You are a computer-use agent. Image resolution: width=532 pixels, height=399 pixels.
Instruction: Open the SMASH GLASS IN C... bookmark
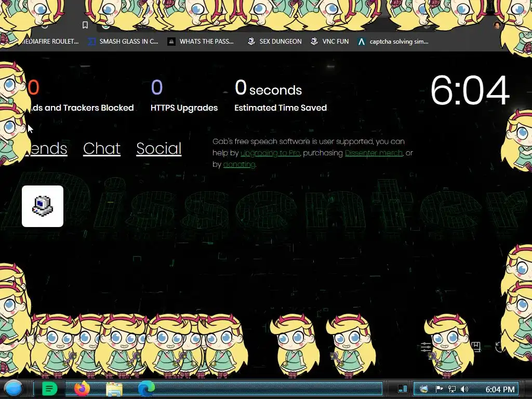(123, 42)
